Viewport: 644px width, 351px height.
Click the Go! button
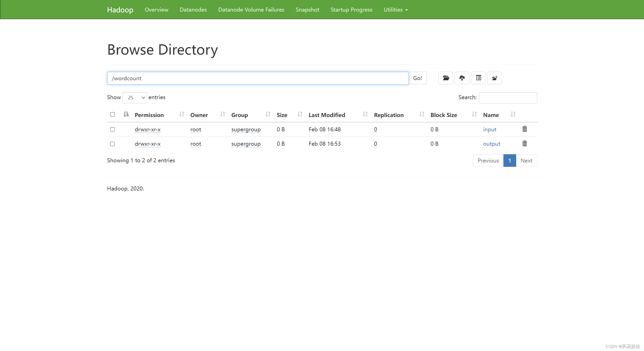coord(418,78)
